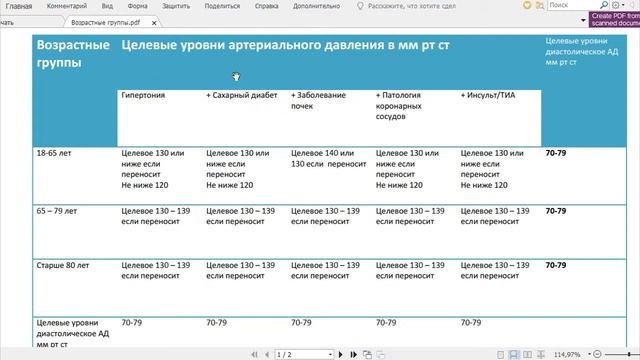Open the Комментарий ribbon tab

67,6
